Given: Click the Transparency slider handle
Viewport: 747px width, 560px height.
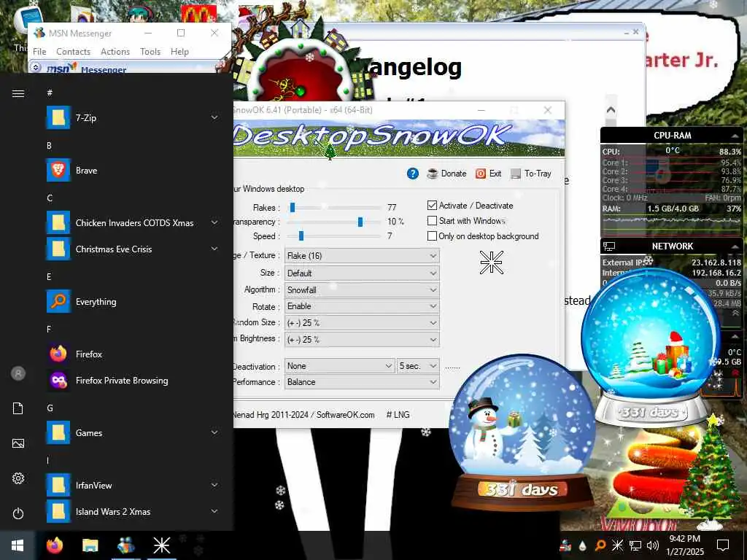Looking at the screenshot, I should 360,222.
